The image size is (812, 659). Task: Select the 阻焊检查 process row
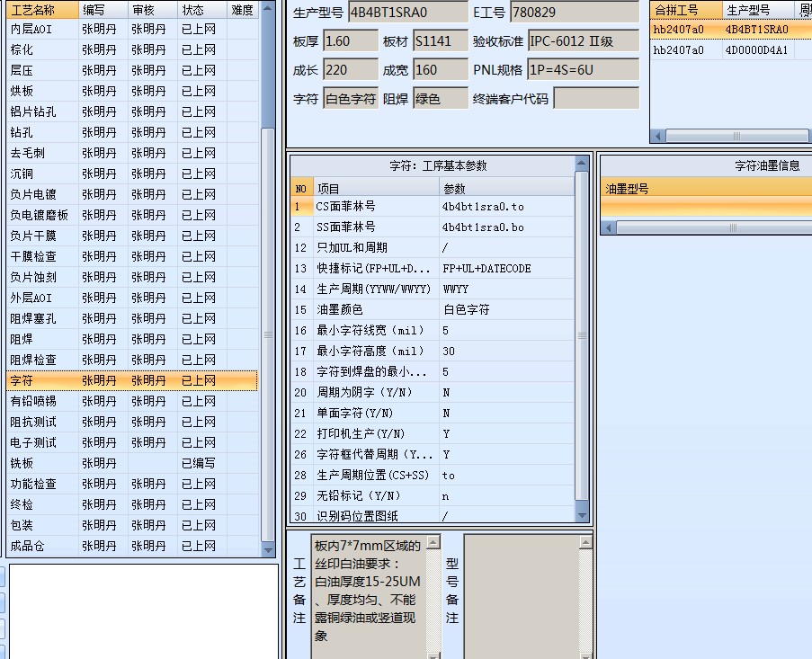[x=132, y=361]
